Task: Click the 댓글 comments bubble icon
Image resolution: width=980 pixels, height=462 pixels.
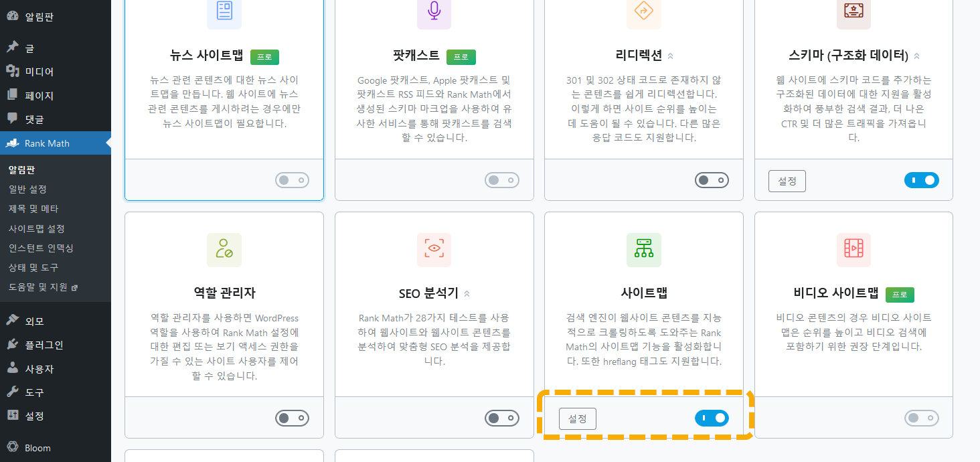Action: pos(12,119)
